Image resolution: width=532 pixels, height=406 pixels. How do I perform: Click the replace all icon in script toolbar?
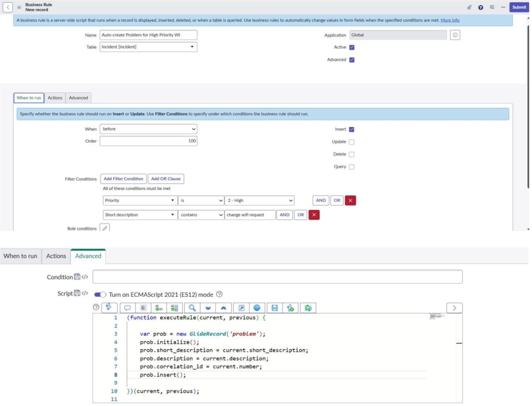pos(174,308)
